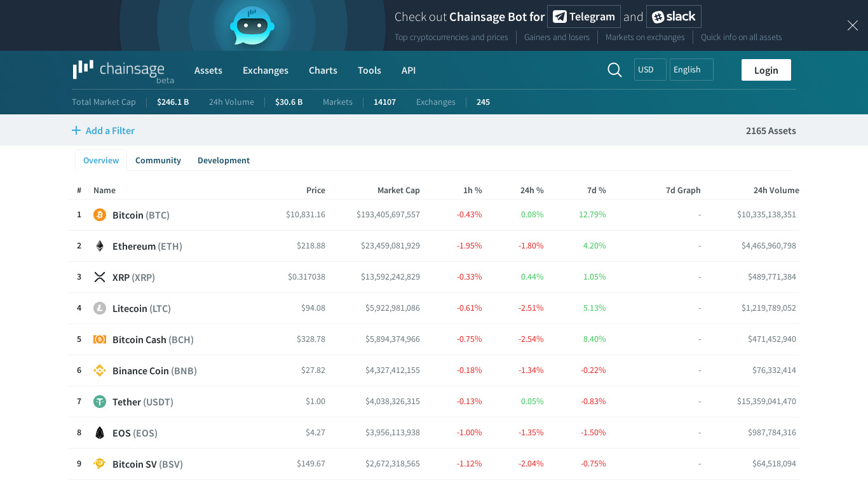868x488 pixels.
Task: Open the Tools menu
Action: 369,71
